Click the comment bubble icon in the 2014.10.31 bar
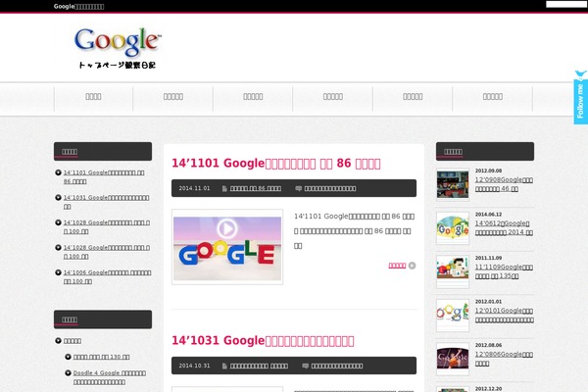This screenshot has height=392, width=588. (x=305, y=366)
